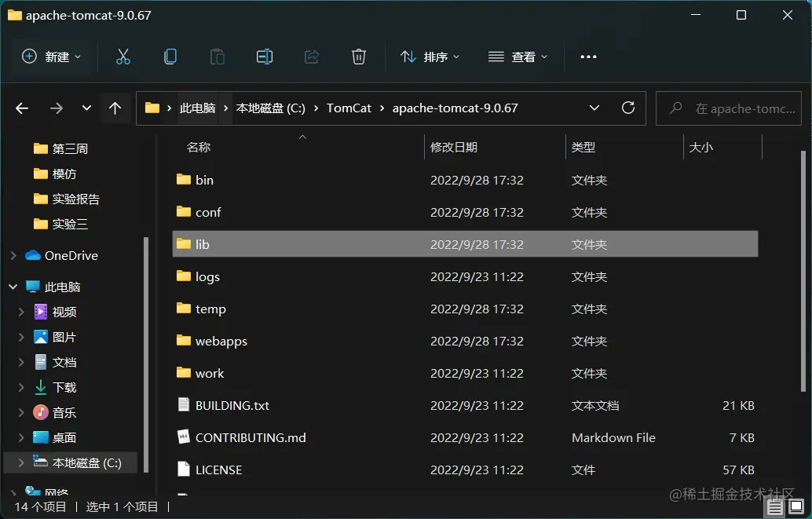Screen dimensions: 812x519
Task: Click the 音乐 music icon in sidebar
Action: coord(40,412)
